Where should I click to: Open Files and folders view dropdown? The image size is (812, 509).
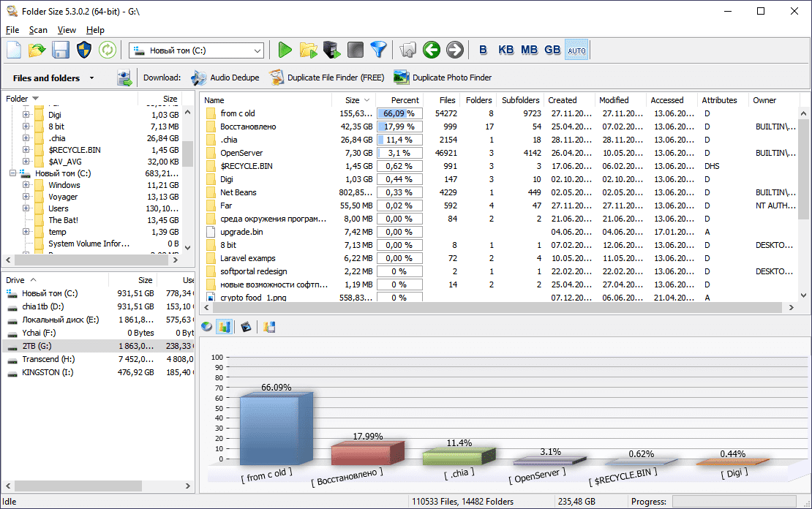pyautogui.click(x=54, y=78)
